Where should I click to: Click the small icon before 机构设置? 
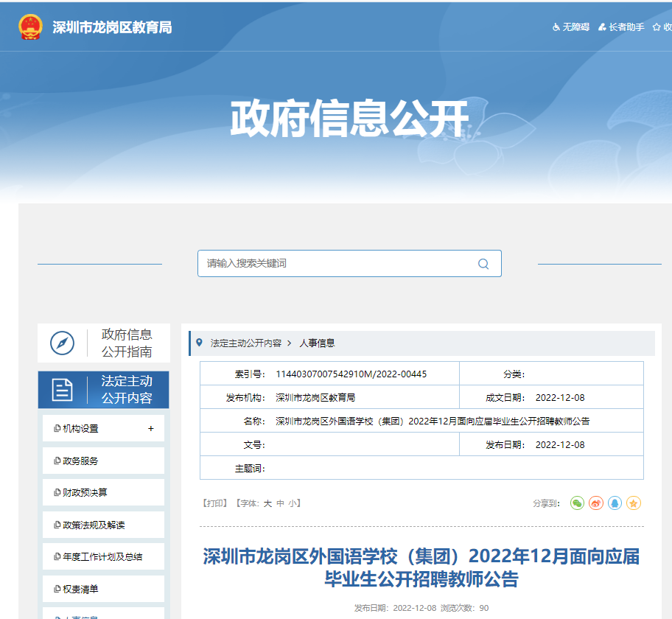coord(57,429)
